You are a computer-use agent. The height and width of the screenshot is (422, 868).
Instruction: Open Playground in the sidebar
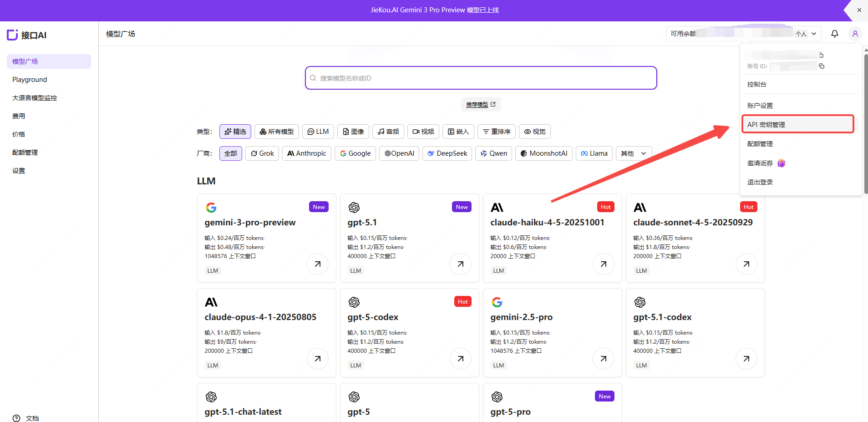pos(49,80)
